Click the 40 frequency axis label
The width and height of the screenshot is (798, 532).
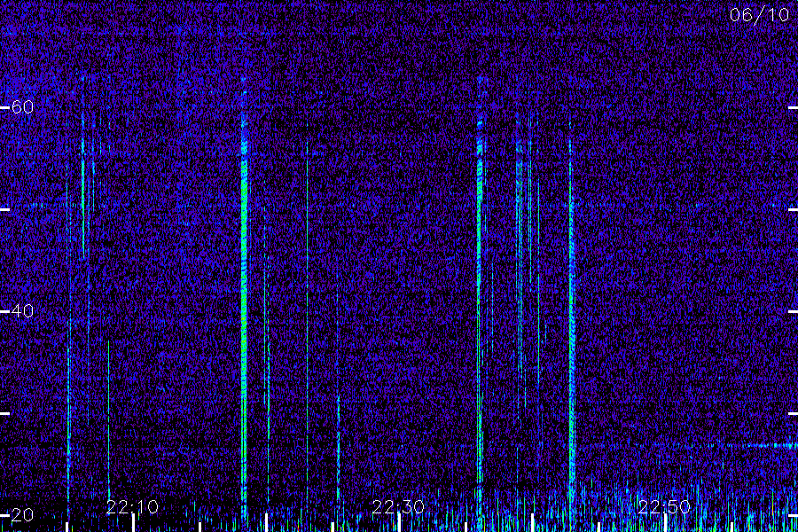click(x=22, y=310)
